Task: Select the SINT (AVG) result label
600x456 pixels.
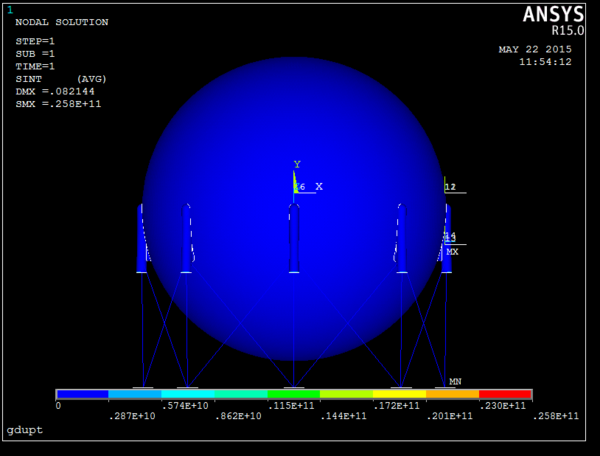Action: pos(61,78)
